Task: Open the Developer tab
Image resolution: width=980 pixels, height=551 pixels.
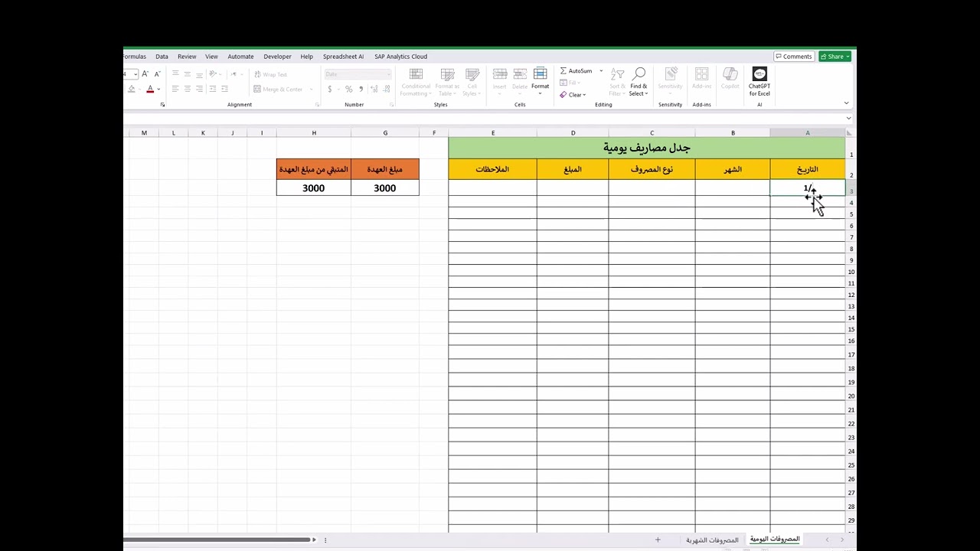Action: pos(277,56)
